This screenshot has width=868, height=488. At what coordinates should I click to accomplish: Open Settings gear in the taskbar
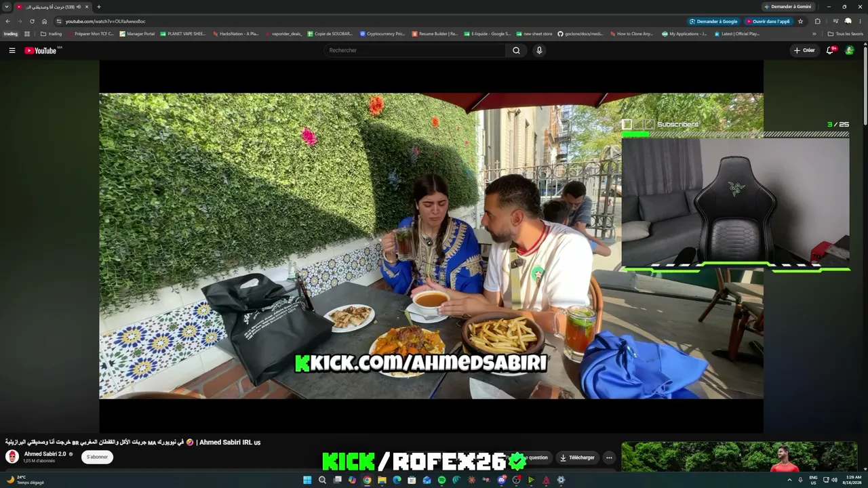coord(561,480)
